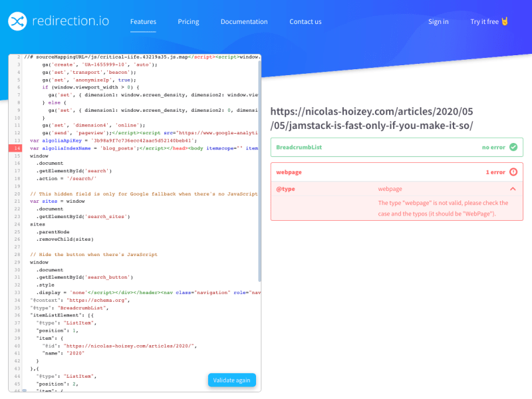The image size is (532, 399).
Task: Expand the BreadcrumbList result row
Action: click(396, 147)
